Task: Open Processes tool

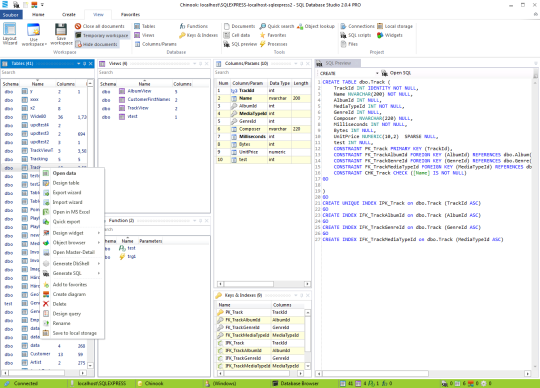Action: [273, 44]
